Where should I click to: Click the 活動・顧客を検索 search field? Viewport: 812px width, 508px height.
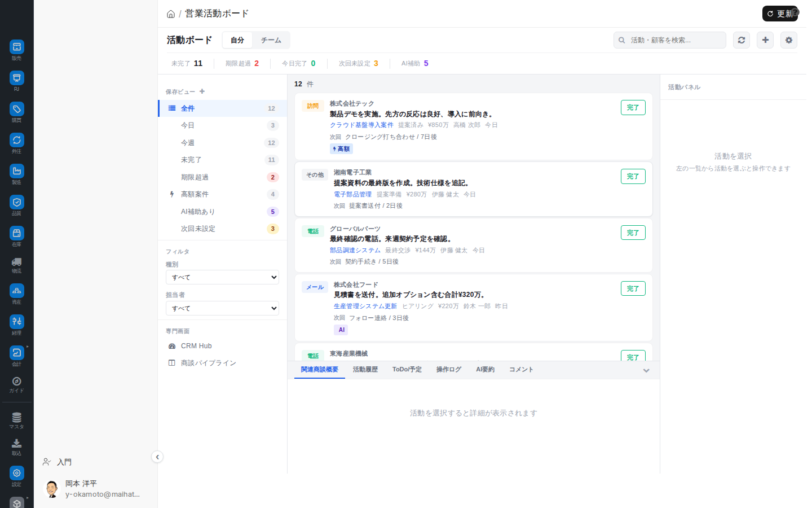[670, 40]
